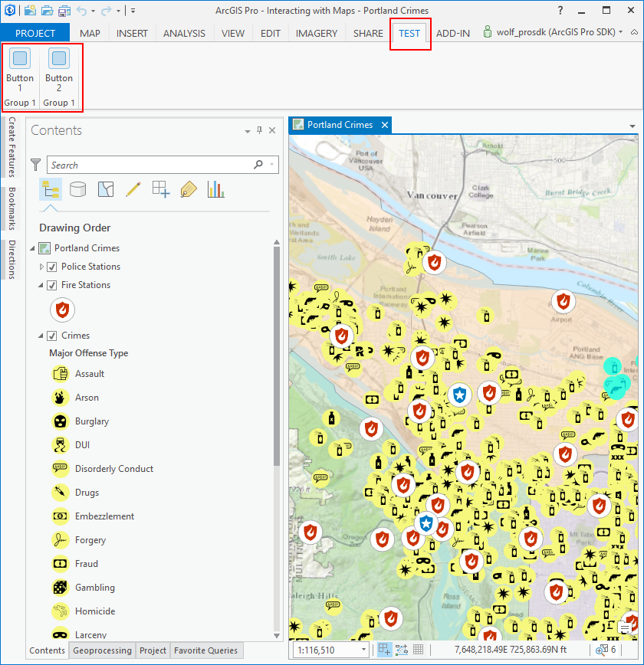This screenshot has height=665, width=644.
Task: Toggle the grid icon in status bar
Action: 419,650
